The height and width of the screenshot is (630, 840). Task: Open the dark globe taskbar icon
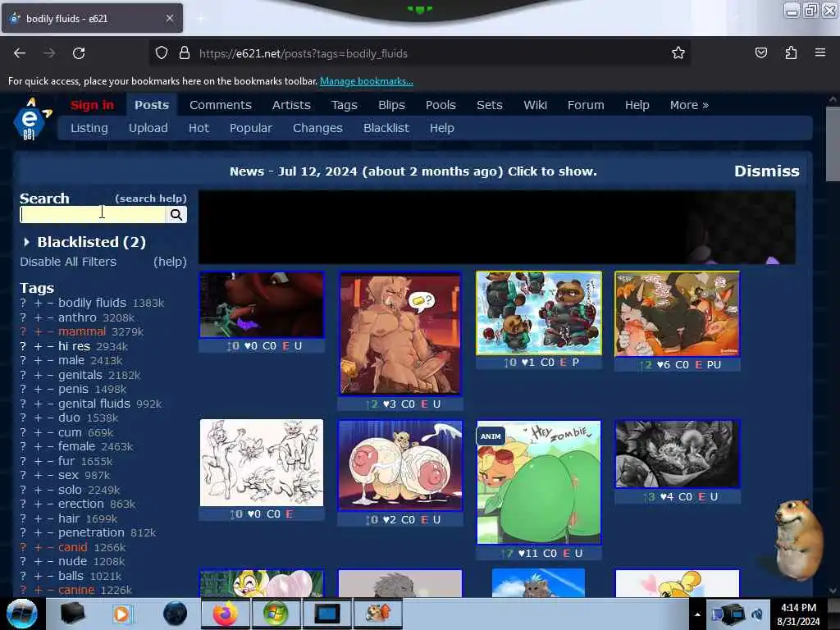pyautogui.click(x=176, y=614)
